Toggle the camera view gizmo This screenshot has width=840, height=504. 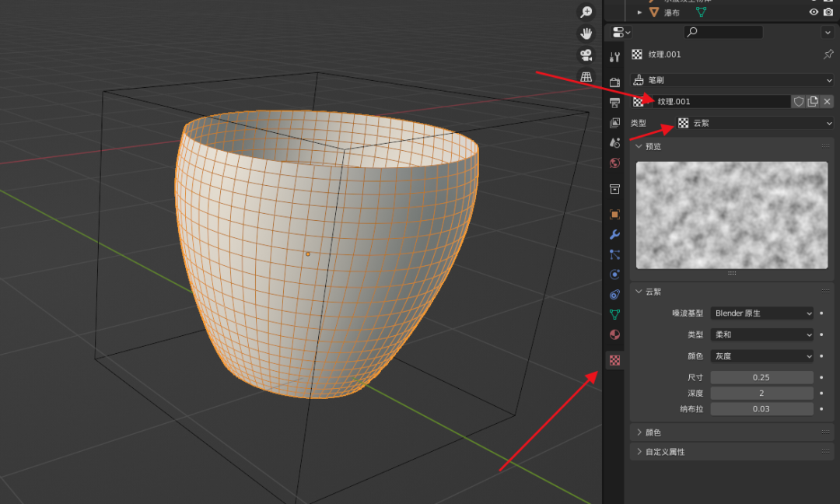pos(586,55)
